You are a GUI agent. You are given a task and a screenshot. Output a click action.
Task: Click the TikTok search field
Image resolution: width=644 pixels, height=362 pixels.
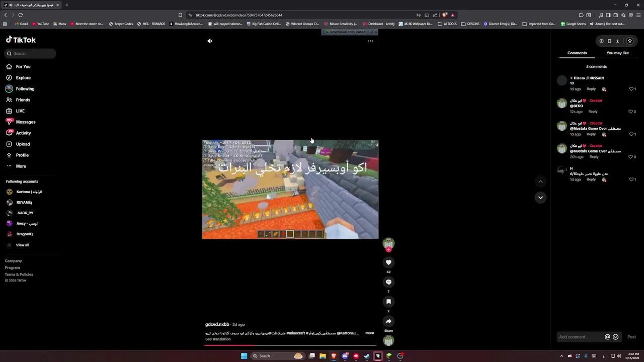[x=30, y=53]
